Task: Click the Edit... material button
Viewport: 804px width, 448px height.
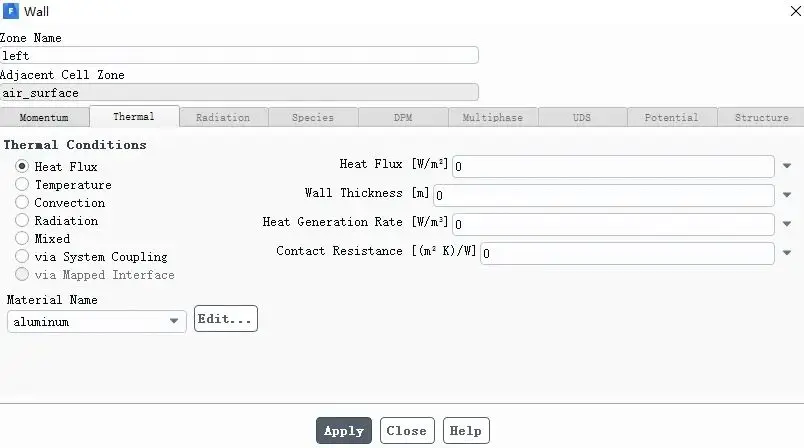Action: click(x=226, y=319)
